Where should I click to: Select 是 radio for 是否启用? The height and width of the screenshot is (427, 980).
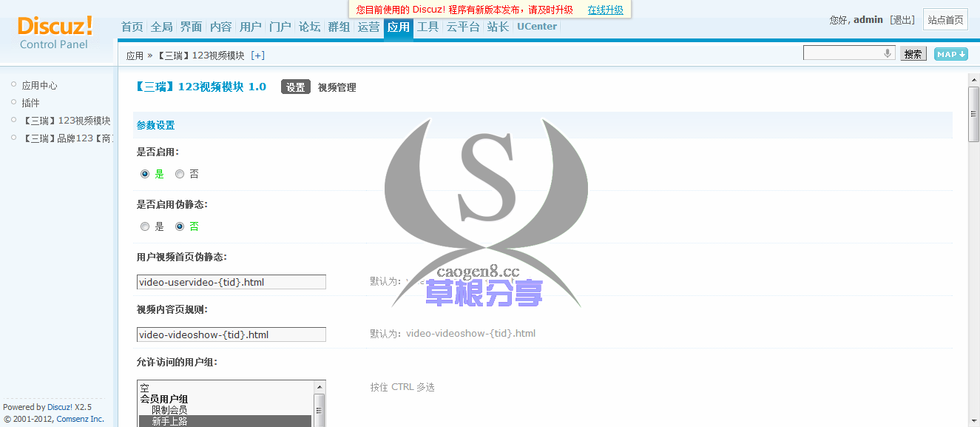pyautogui.click(x=145, y=175)
